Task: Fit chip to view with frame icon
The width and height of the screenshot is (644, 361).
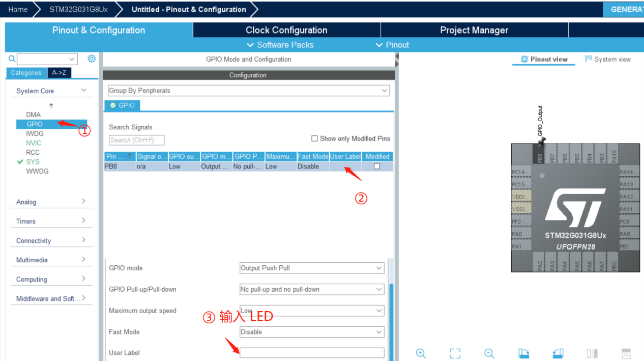Action: coord(455,353)
